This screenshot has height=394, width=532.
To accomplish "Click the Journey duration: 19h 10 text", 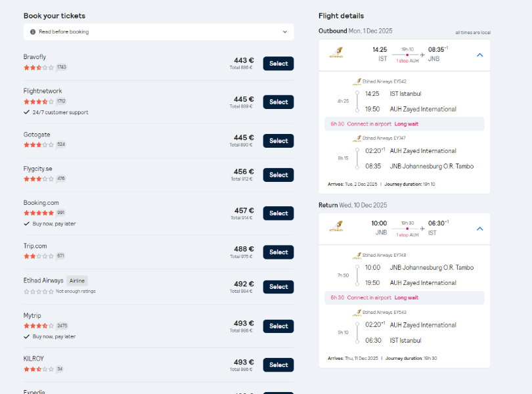I will point(410,185).
